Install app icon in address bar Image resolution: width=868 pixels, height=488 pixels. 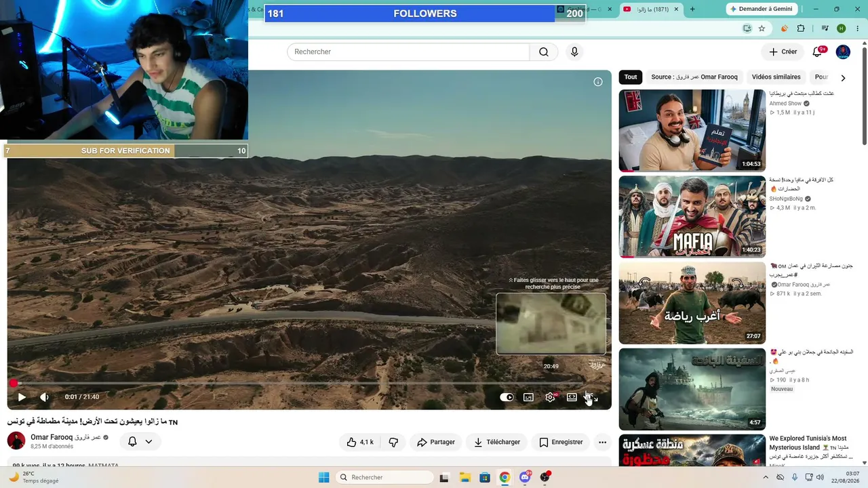click(x=747, y=28)
